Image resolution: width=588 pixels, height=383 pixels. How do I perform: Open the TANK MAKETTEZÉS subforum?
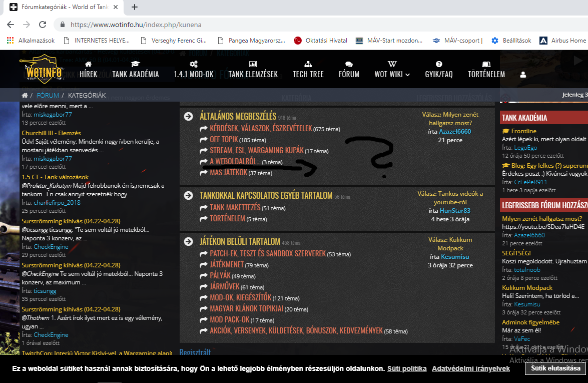point(235,207)
